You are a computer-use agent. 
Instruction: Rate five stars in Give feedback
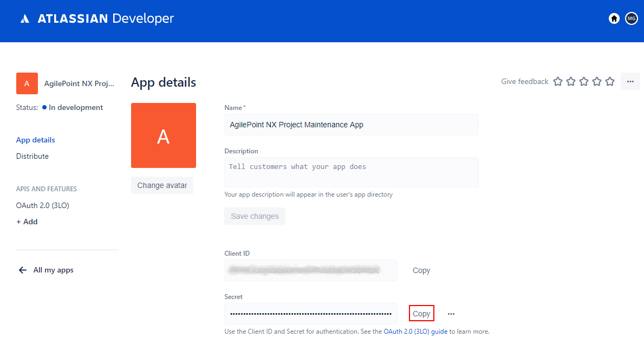(x=610, y=81)
